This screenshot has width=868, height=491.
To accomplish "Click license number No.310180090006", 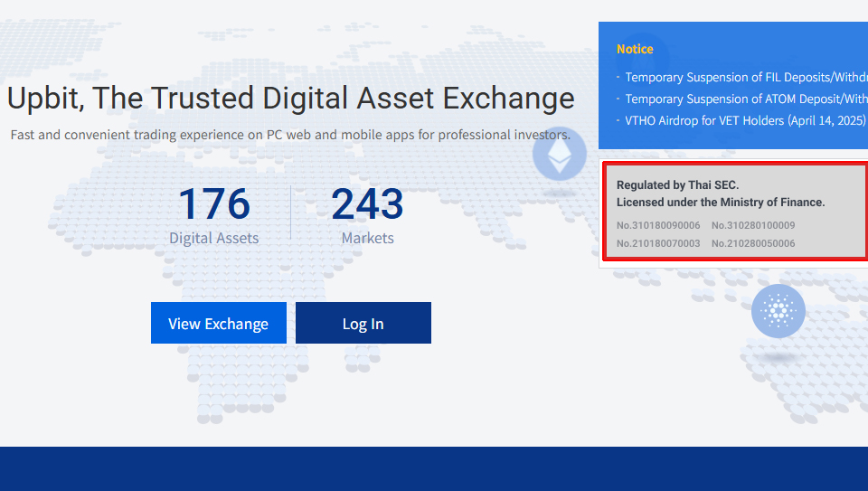I will [658, 225].
